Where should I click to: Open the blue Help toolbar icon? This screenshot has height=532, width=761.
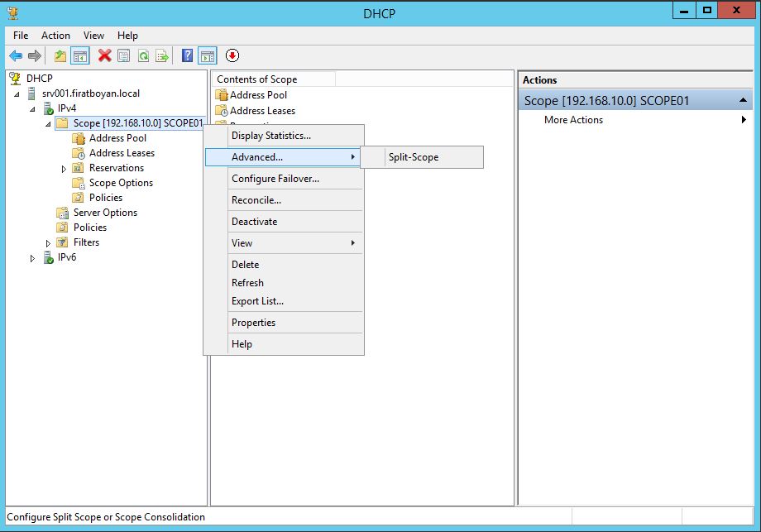(x=187, y=55)
